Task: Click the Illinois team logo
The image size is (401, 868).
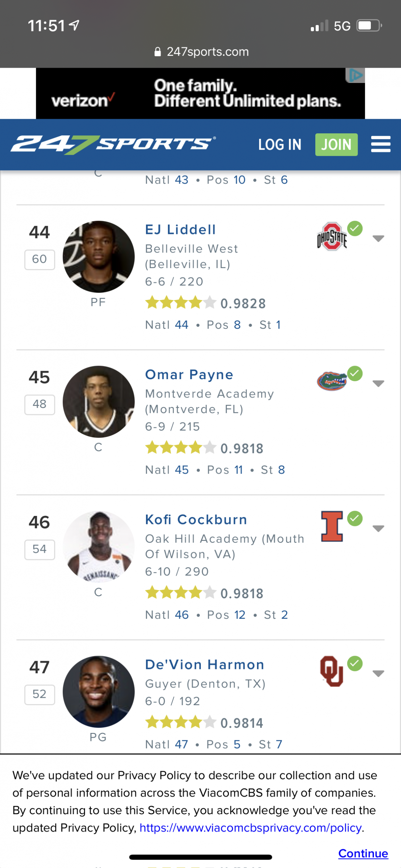Action: click(x=332, y=526)
